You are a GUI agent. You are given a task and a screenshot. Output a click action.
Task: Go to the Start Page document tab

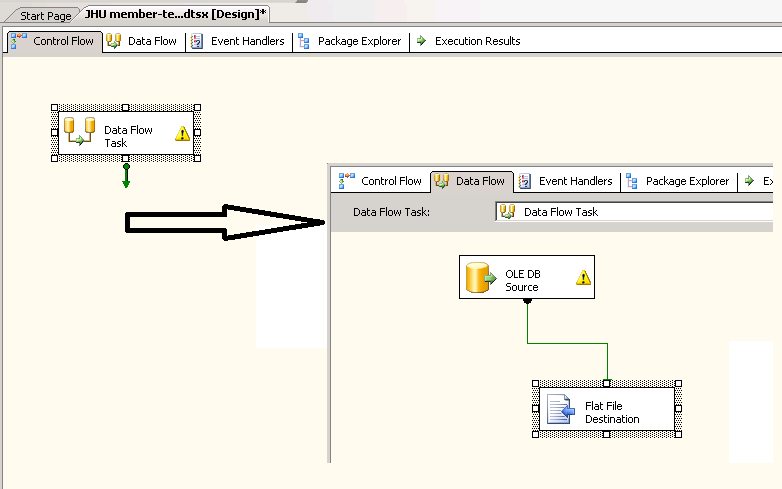[x=45, y=16]
